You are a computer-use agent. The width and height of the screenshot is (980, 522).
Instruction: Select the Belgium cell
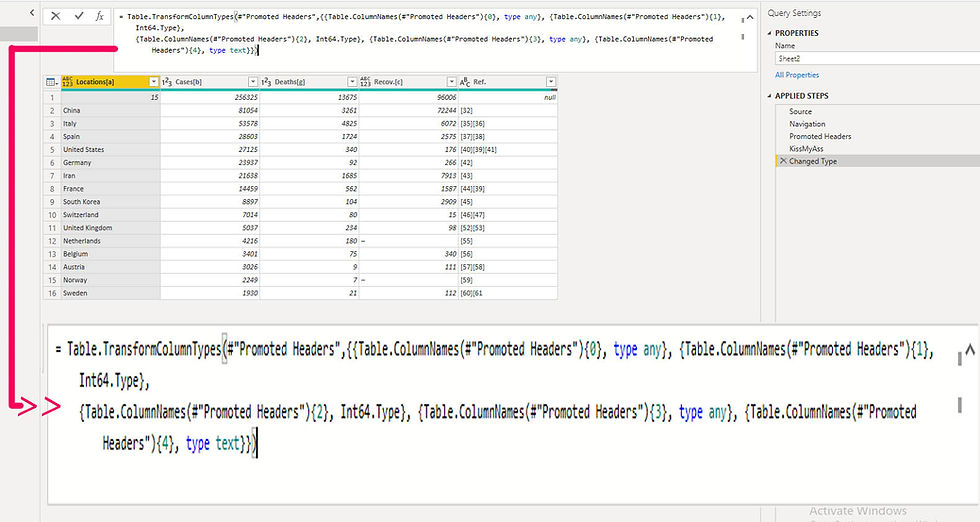(110, 254)
